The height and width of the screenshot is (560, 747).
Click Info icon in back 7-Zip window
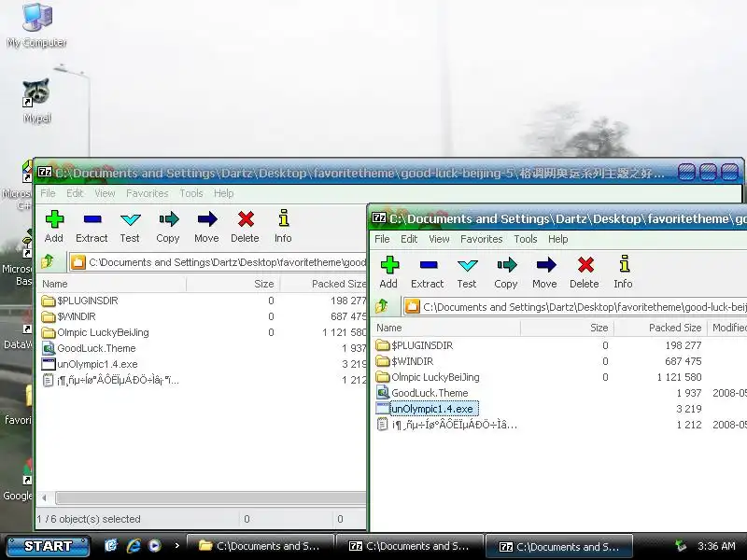[x=284, y=218]
